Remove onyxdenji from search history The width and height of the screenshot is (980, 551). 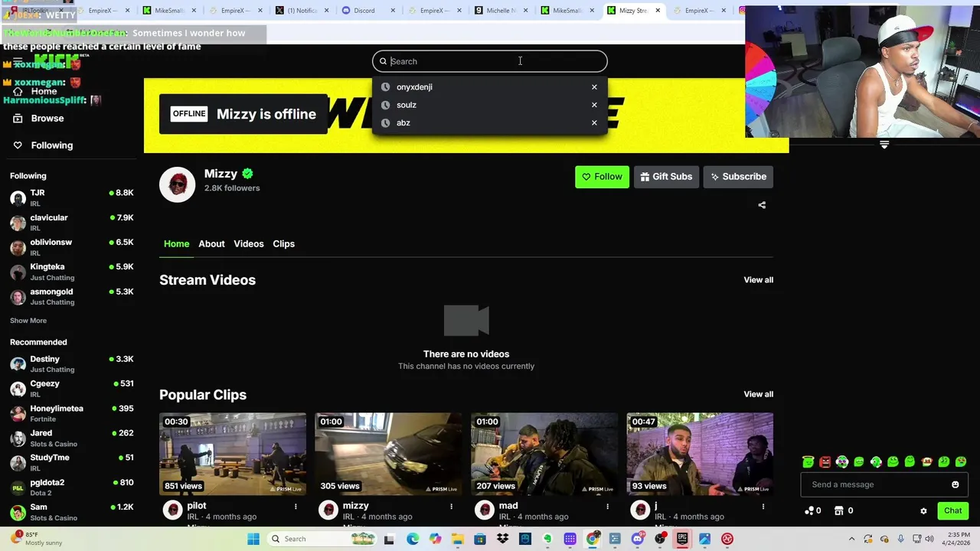[594, 87]
